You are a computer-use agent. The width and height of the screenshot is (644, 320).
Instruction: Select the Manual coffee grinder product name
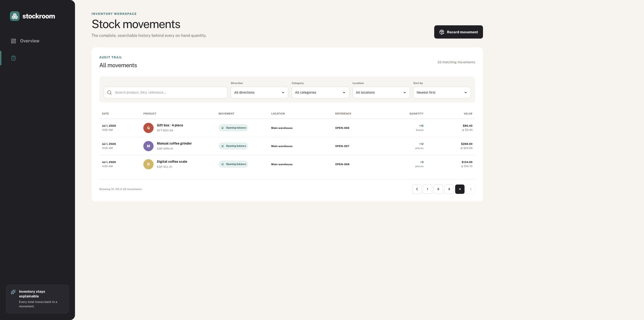click(174, 143)
